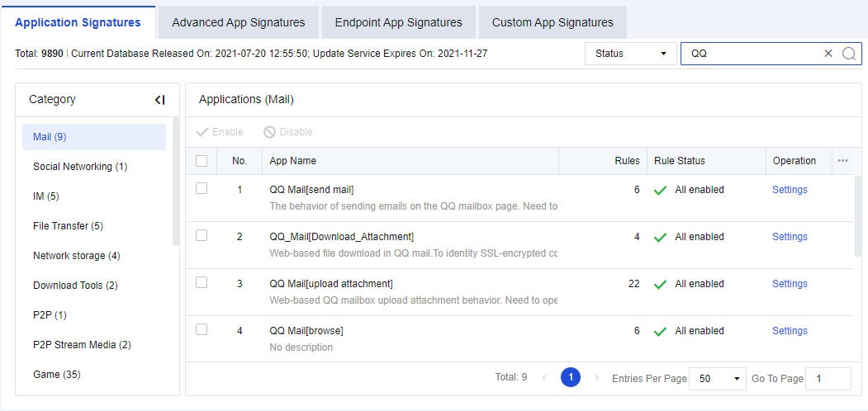The image size is (868, 411).
Task: Select the QQ_Mail[Download_Attachment] row checkbox
Action: coord(202,236)
